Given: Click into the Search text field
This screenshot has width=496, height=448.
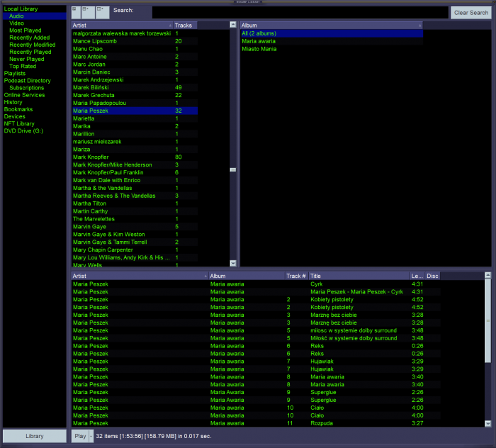Looking at the screenshot, I should tap(300, 12).
